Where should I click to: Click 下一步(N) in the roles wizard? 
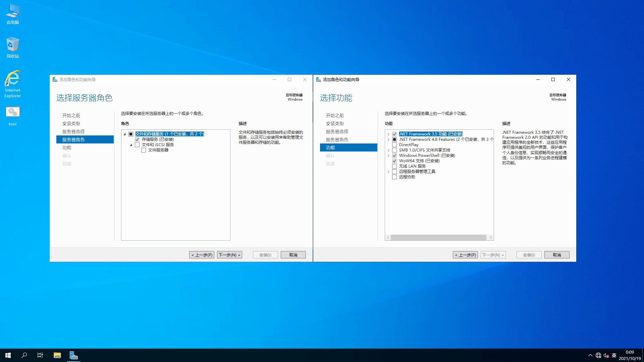(229, 255)
